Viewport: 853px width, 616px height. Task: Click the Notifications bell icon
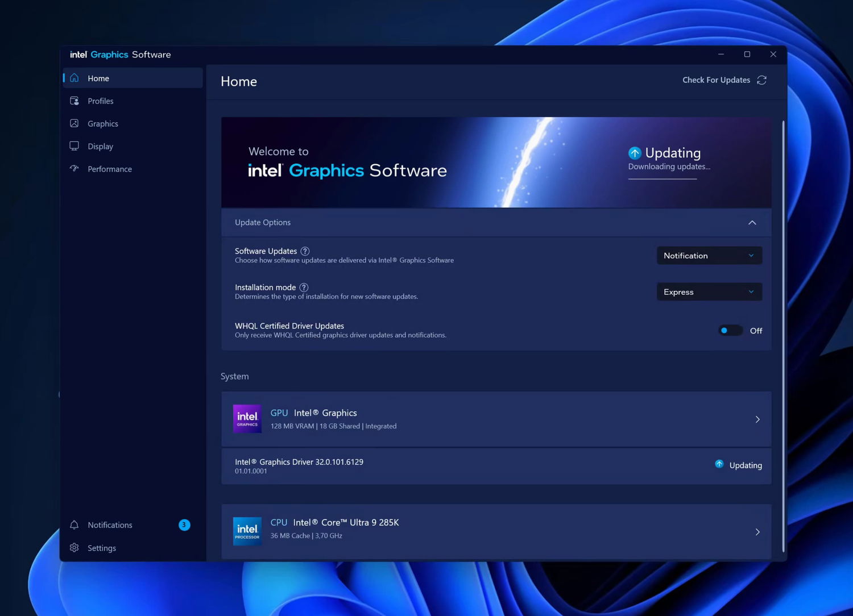point(74,525)
